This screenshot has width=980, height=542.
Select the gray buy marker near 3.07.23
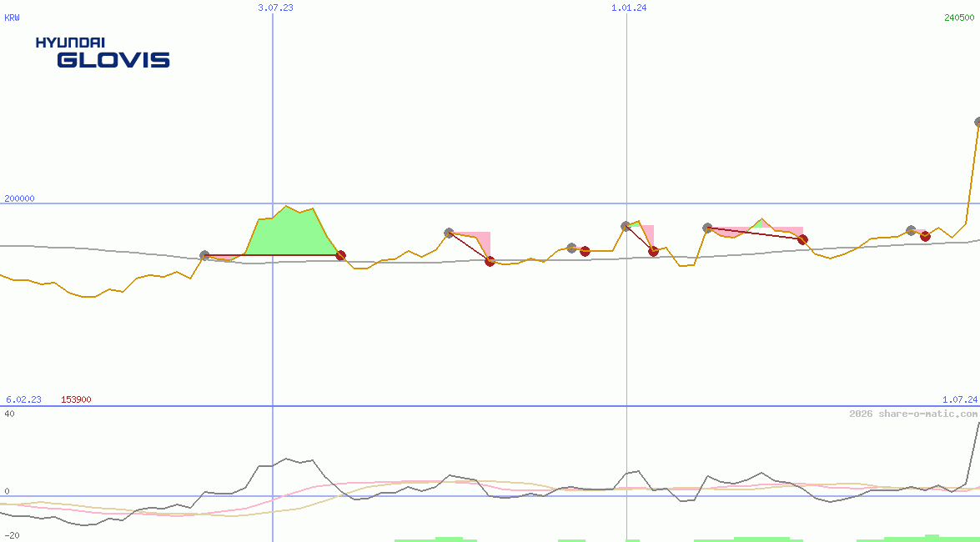tap(203, 255)
